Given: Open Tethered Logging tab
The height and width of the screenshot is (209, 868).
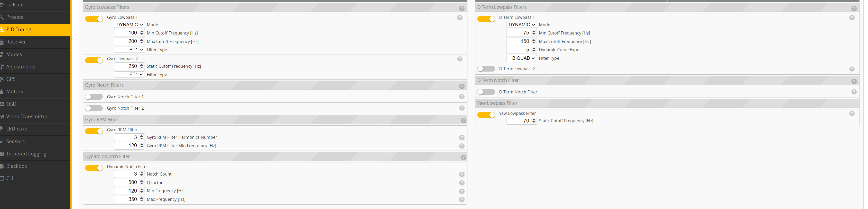Looking at the screenshot, I should tap(35, 154).
